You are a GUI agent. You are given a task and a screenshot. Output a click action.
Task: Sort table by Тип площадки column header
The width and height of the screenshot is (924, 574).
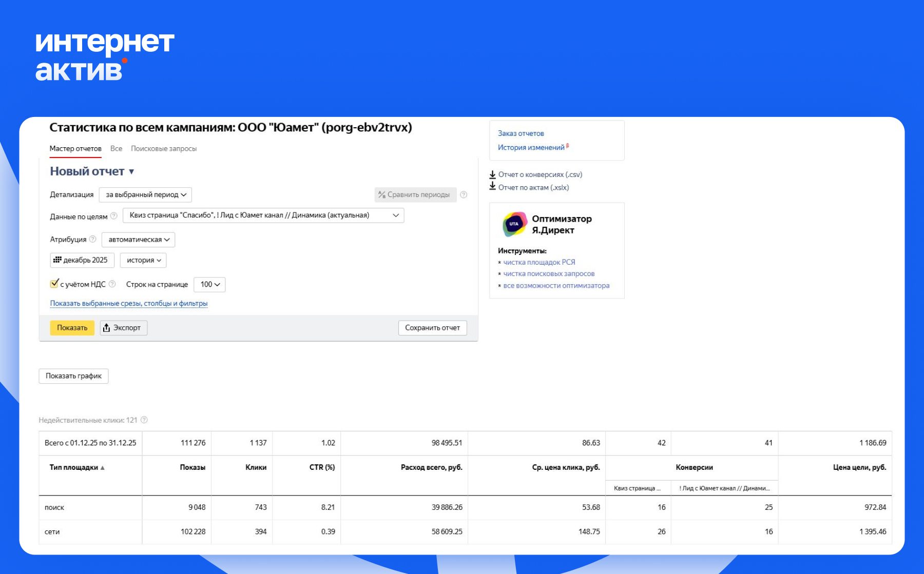point(74,467)
